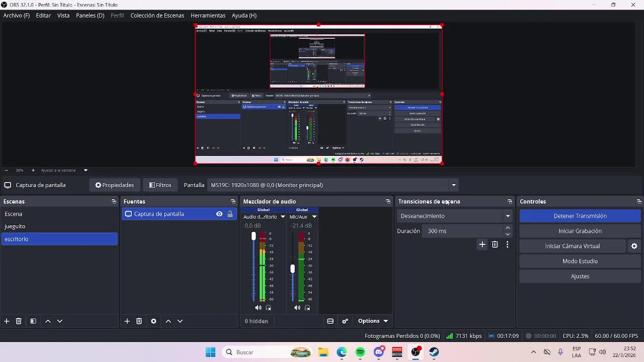Image resolution: width=644 pixels, height=362 pixels.
Task: Move the selected scene up
Action: point(48,321)
